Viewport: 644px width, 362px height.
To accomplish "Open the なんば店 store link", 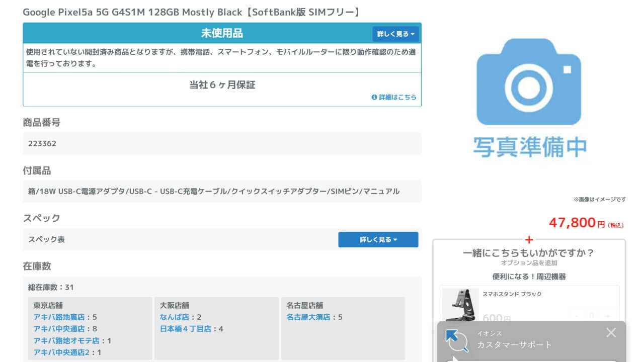I will tap(174, 317).
